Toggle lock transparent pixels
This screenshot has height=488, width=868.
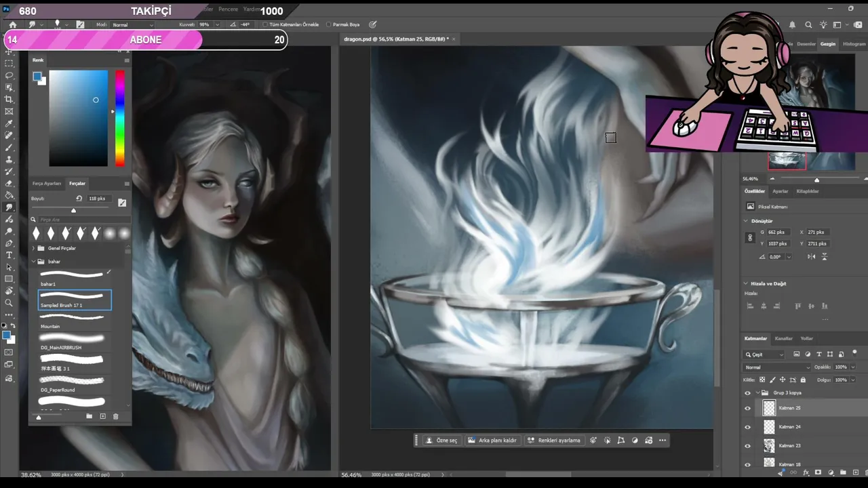coord(763,380)
